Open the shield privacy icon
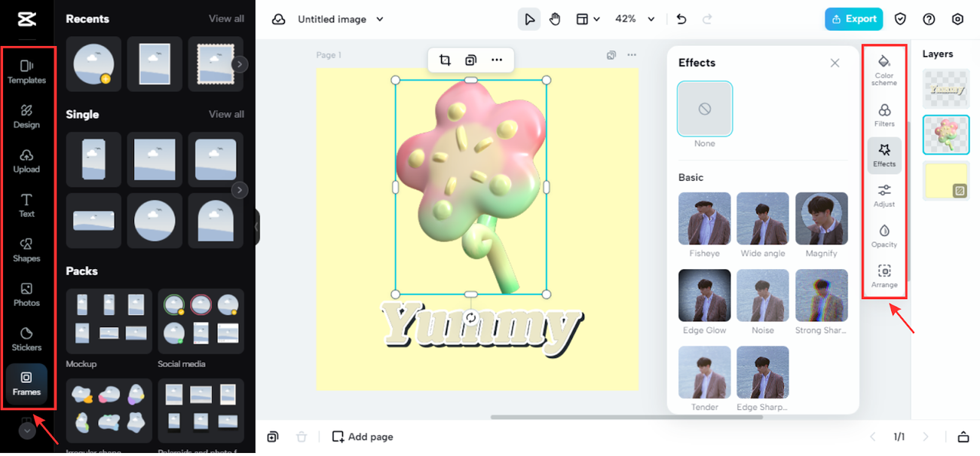 click(x=901, y=19)
